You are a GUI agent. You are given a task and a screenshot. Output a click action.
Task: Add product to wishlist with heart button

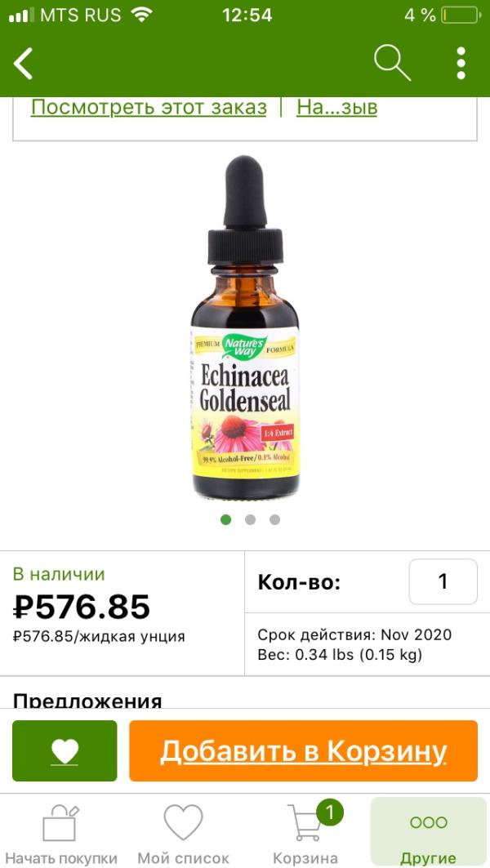tap(65, 750)
